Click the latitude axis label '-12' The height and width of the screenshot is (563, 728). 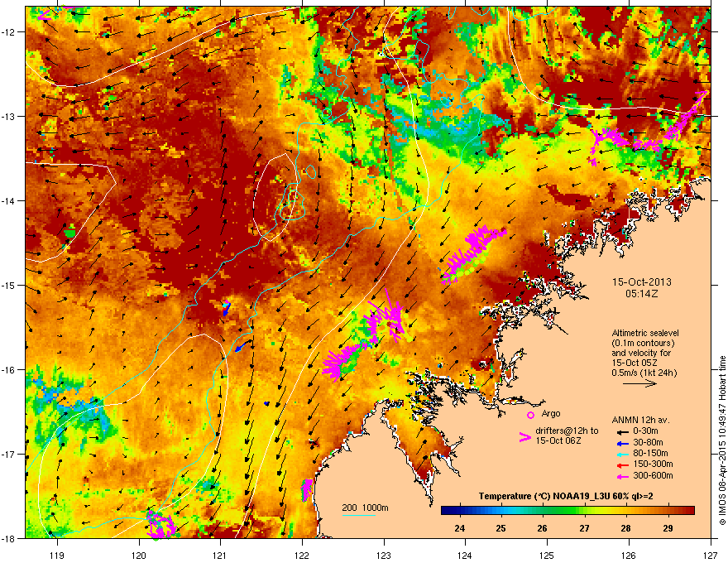tap(8, 32)
